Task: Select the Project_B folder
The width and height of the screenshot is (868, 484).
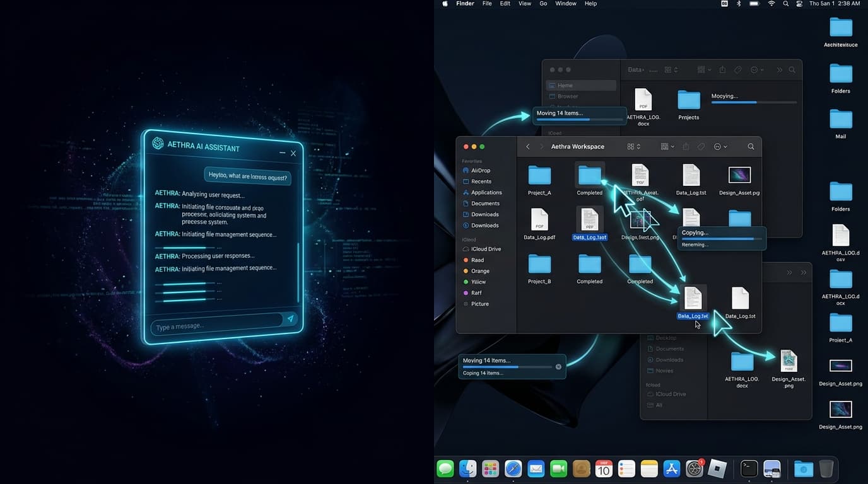Action: (539, 268)
